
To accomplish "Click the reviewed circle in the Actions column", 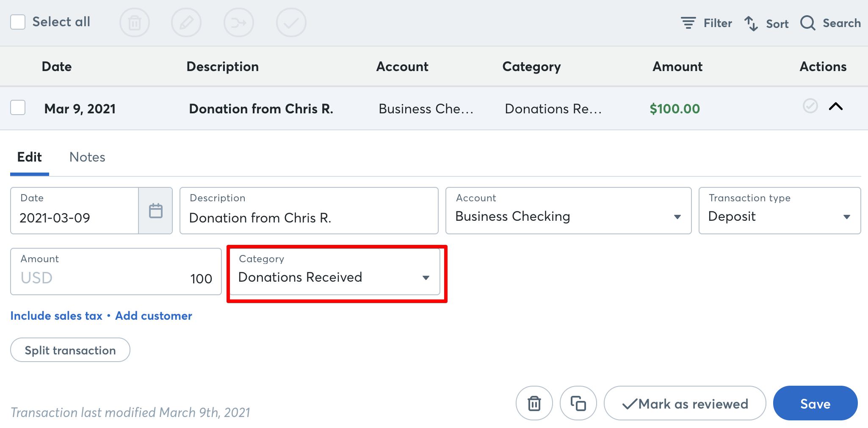I will coord(810,107).
